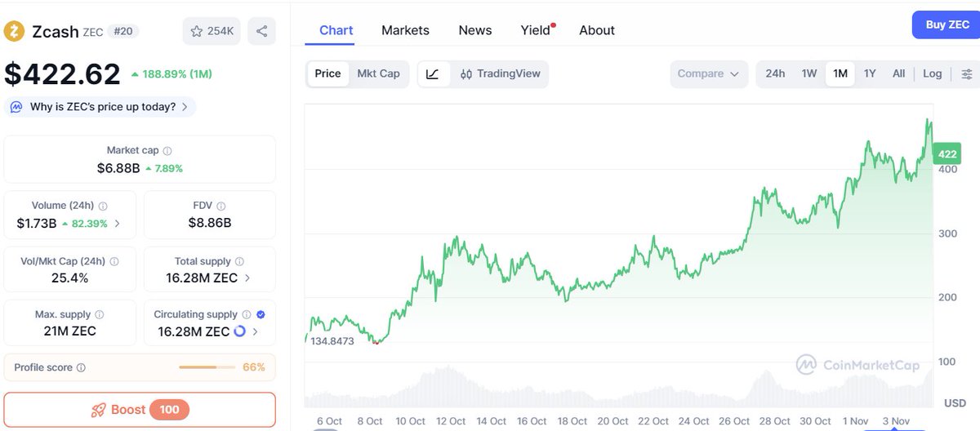Expand Total supply details chevron
The width and height of the screenshot is (980, 431).
[x=247, y=278]
